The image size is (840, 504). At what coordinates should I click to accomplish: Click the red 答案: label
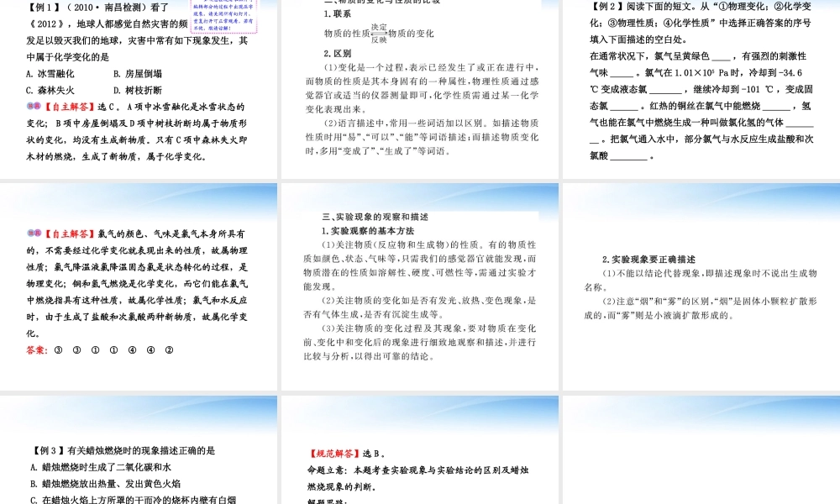(x=37, y=350)
